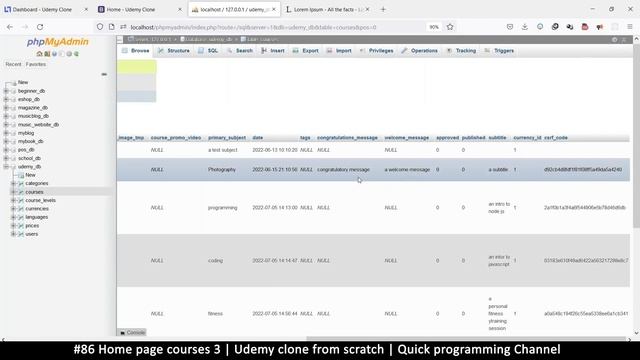Sort by date column header
The image size is (640, 360).
(x=258, y=138)
